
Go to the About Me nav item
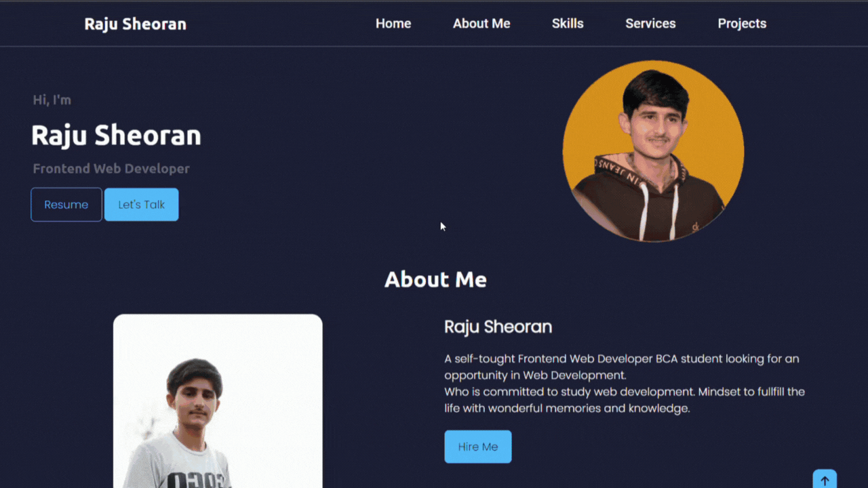coord(481,24)
